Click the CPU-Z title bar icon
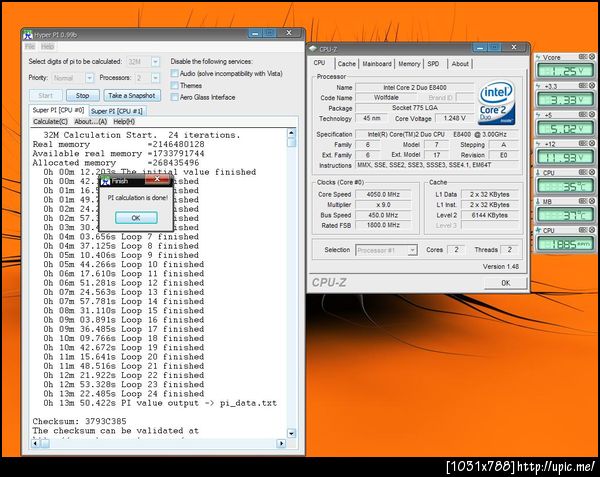The image size is (600, 477). (x=313, y=49)
